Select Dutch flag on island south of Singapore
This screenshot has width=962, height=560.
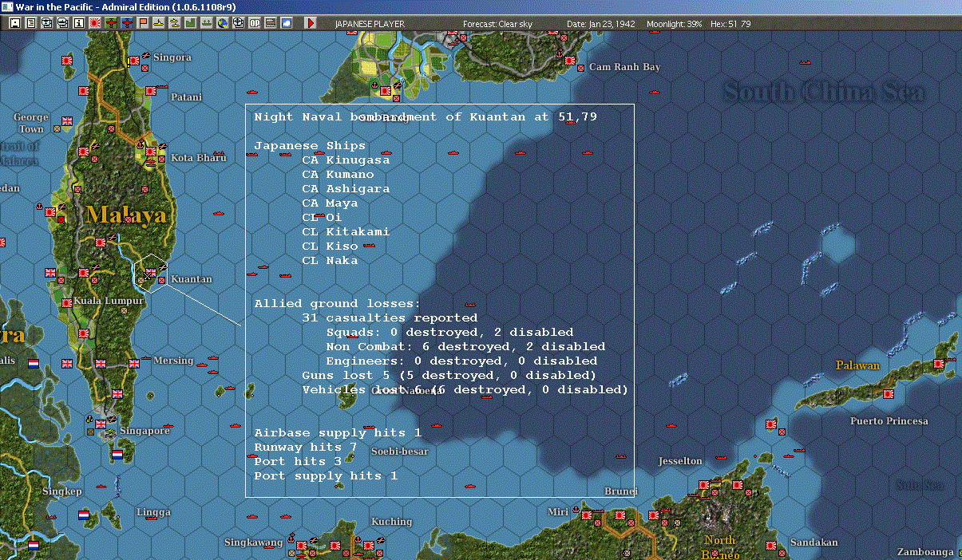tap(118, 454)
